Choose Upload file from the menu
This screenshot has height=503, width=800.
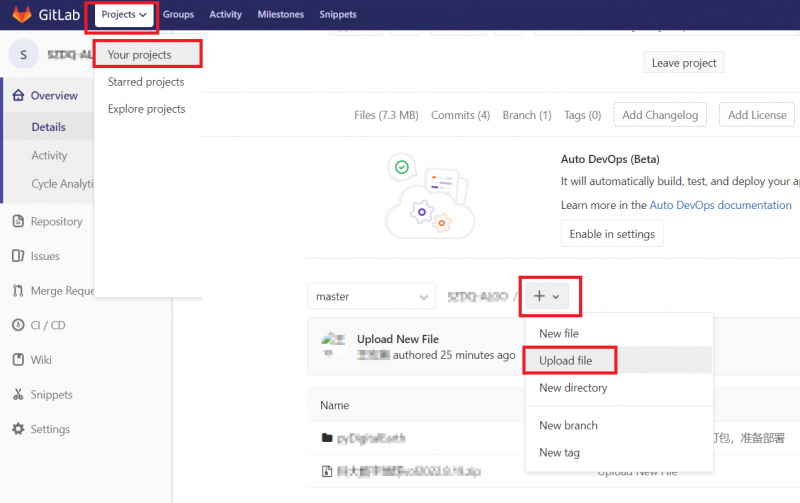566,360
